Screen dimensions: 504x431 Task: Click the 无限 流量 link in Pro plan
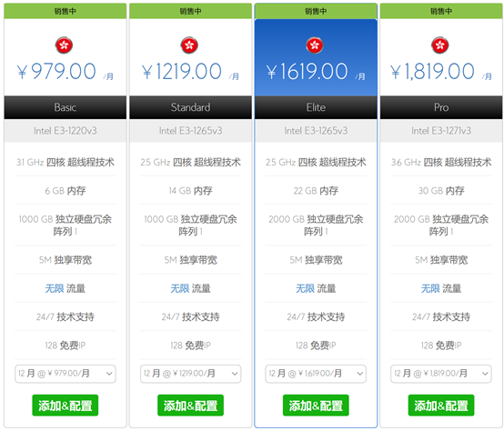pos(441,288)
